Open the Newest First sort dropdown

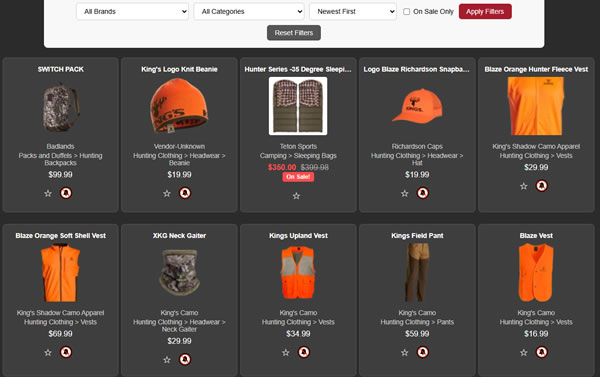(x=353, y=11)
